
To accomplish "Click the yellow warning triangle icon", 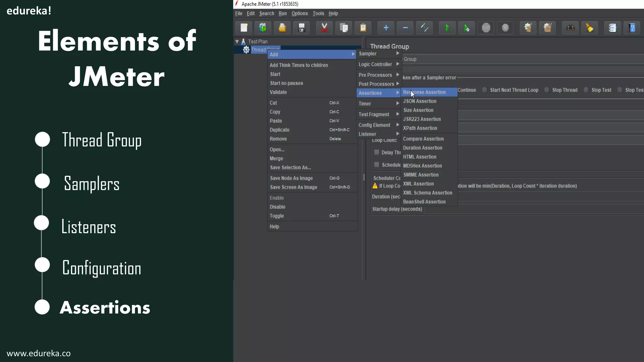I will (375, 186).
